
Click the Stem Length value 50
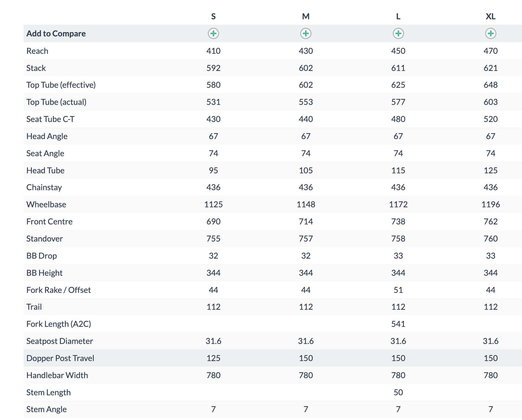point(398,392)
